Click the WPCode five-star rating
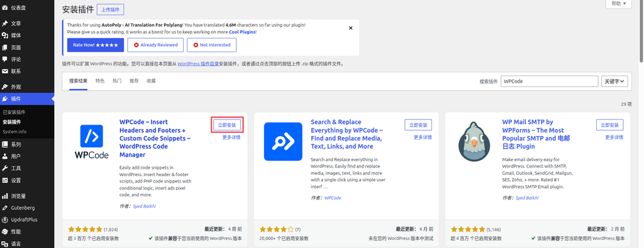This screenshot has width=644, height=248. [x=85, y=229]
